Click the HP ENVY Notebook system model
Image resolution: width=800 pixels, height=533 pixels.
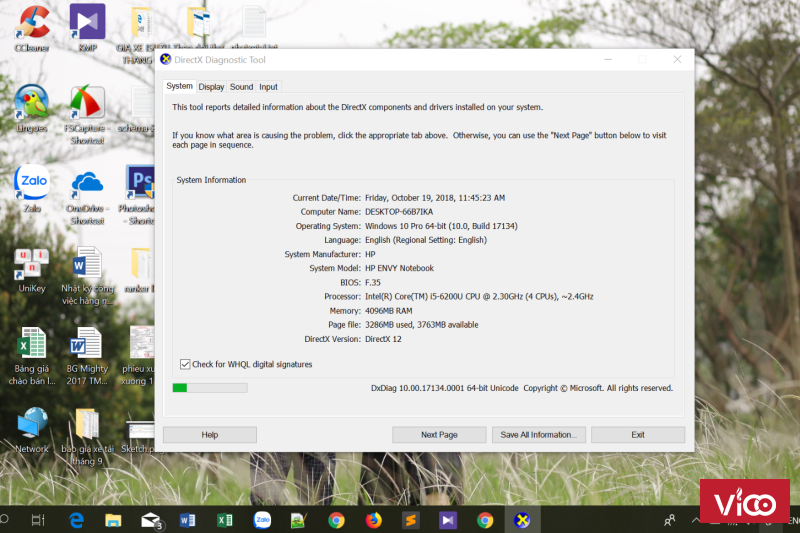coord(399,268)
